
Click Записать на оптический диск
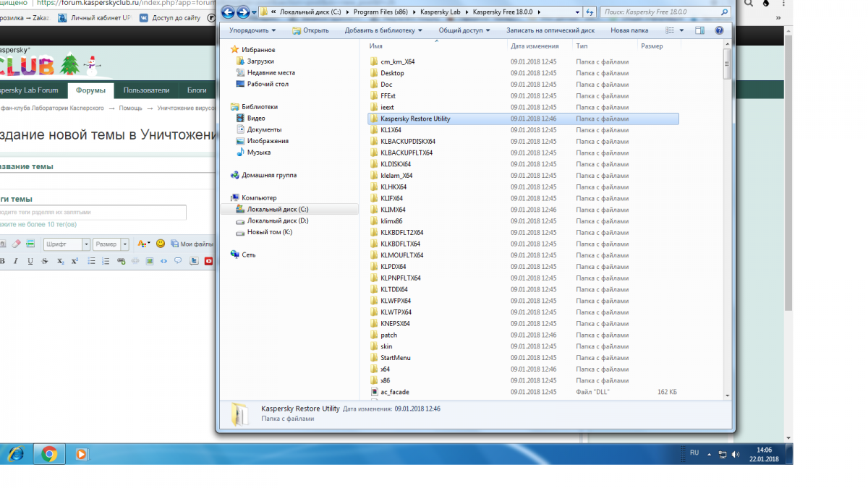[x=550, y=30]
